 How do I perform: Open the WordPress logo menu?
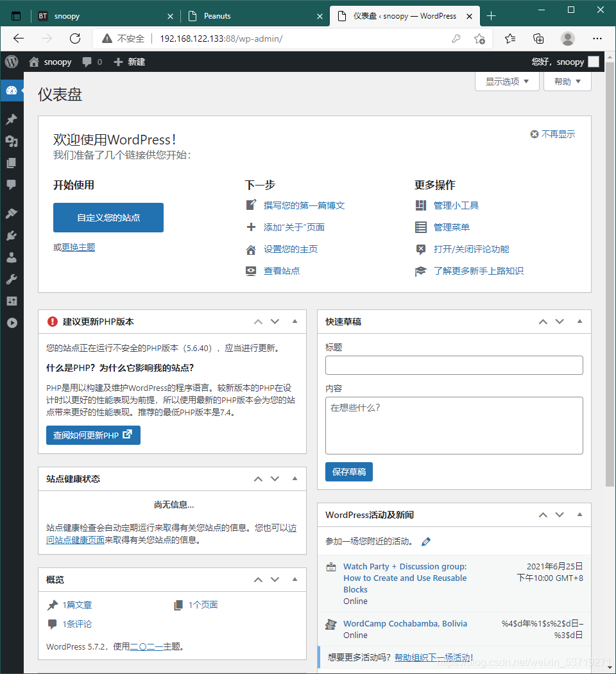(12, 62)
